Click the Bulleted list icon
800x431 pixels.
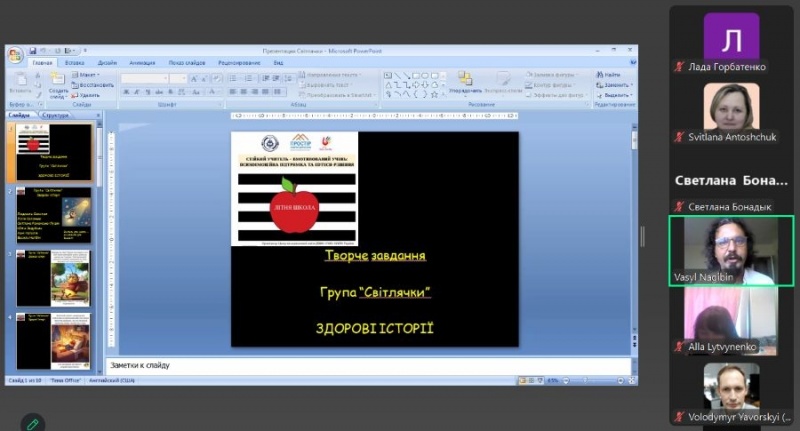pyautogui.click(x=234, y=78)
